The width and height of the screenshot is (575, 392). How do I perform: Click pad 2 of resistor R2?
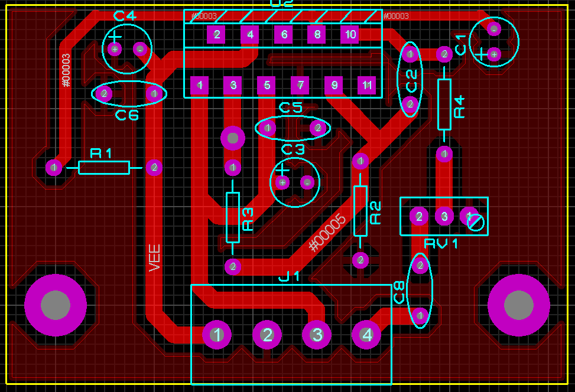[360, 260]
